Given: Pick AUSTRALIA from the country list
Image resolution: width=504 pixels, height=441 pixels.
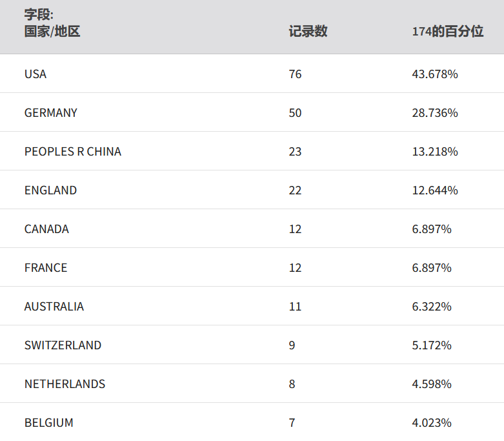Looking at the screenshot, I should 54,307.
